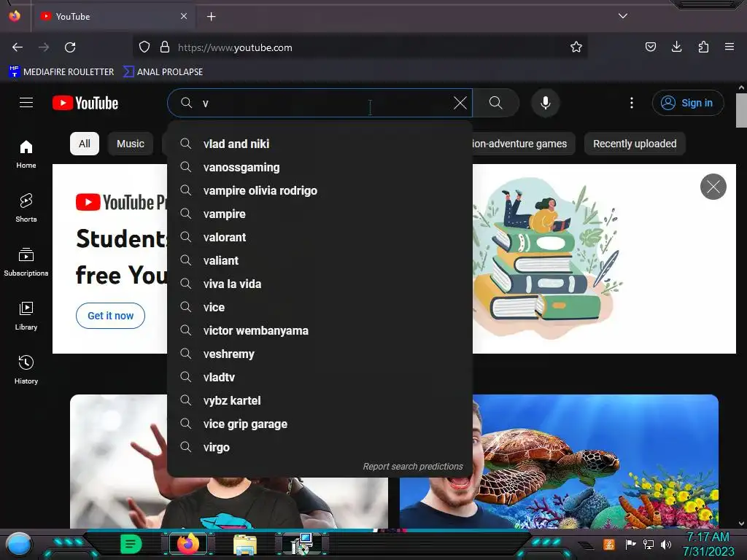Click the Start orb button
The image size is (747, 560).
(x=19, y=544)
